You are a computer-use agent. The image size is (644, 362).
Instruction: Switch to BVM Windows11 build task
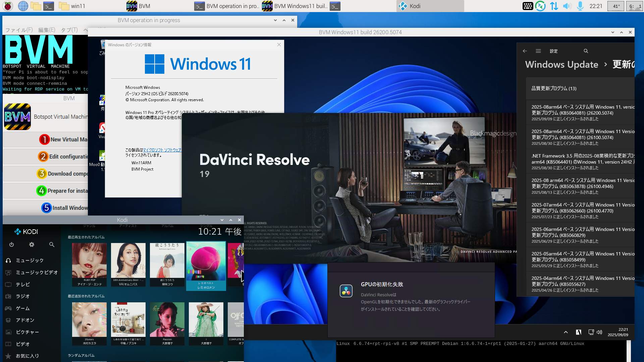coord(294,6)
